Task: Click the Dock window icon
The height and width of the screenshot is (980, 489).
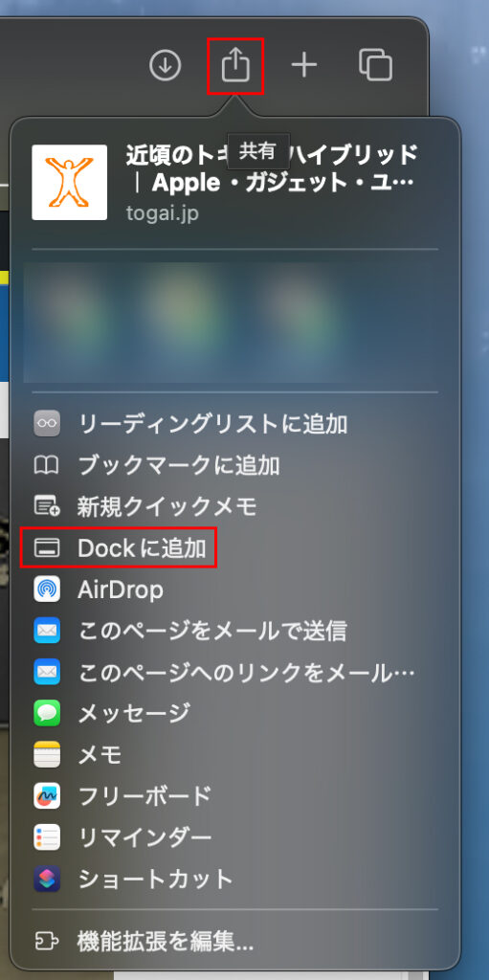Action: 47,548
